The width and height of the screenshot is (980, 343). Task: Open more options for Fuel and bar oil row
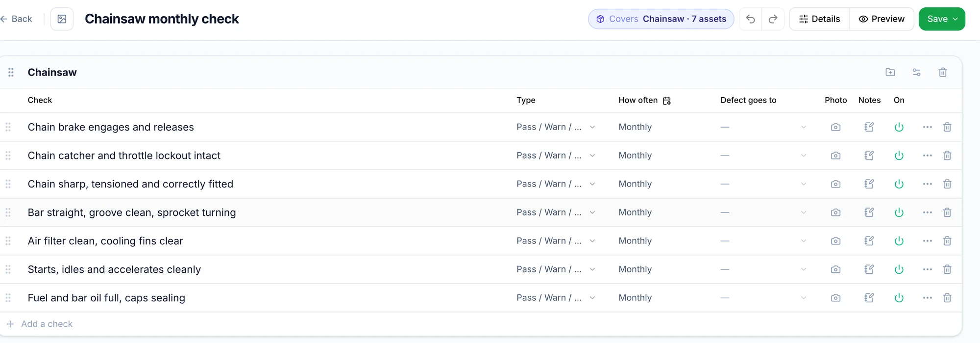927,298
